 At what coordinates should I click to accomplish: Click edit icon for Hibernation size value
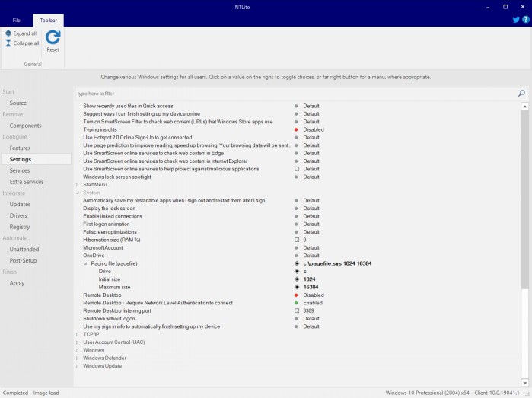tap(297, 240)
